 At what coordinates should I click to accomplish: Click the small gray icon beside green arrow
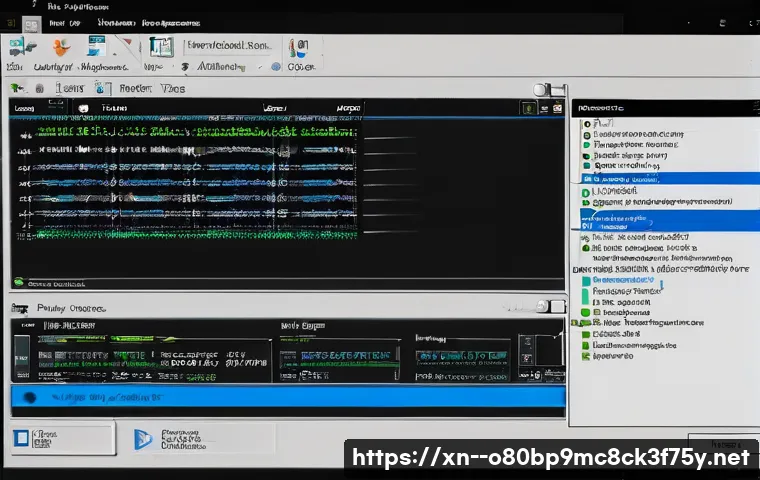coord(40,89)
